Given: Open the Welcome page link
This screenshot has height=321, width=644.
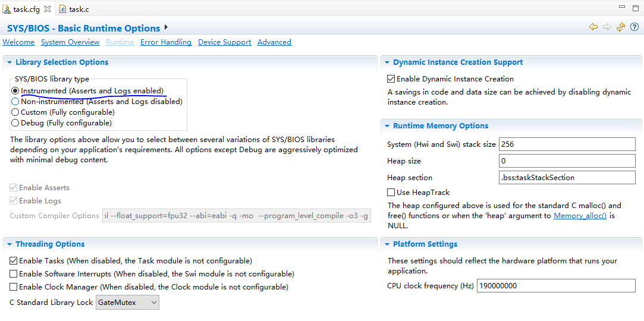Looking at the screenshot, I should tap(18, 42).
